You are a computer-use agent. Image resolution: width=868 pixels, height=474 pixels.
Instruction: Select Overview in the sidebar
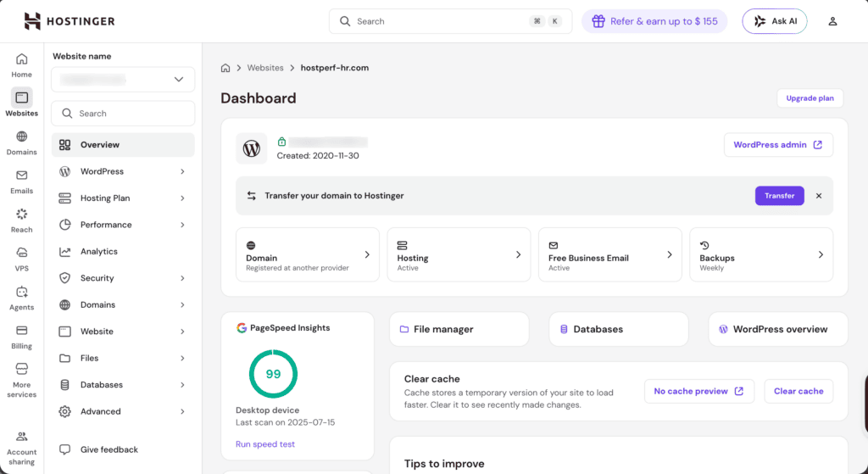coord(123,144)
